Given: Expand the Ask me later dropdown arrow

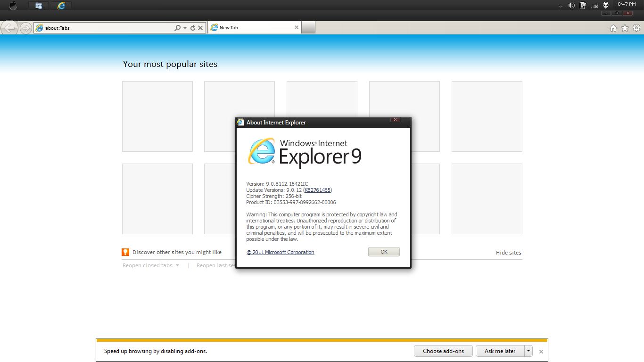Looking at the screenshot, I should 528,351.
